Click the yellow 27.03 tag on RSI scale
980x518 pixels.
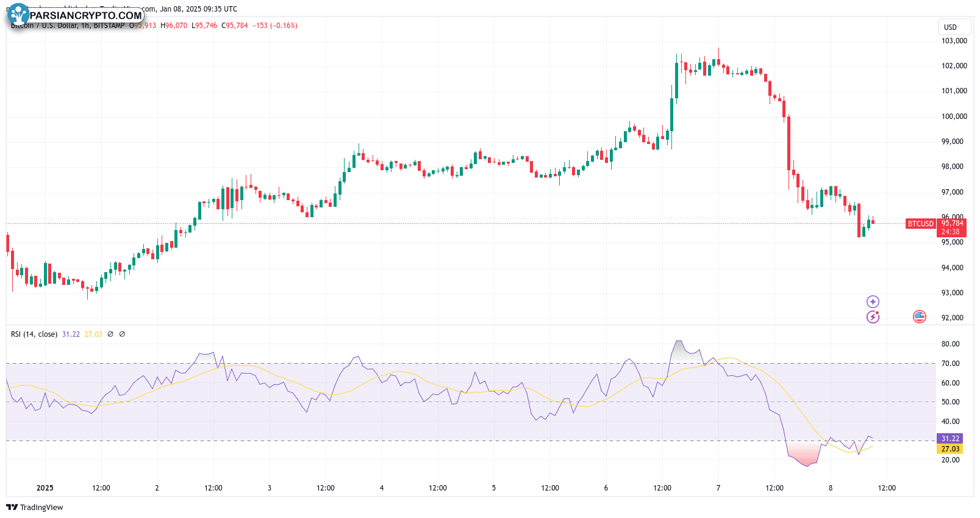pyautogui.click(x=950, y=449)
